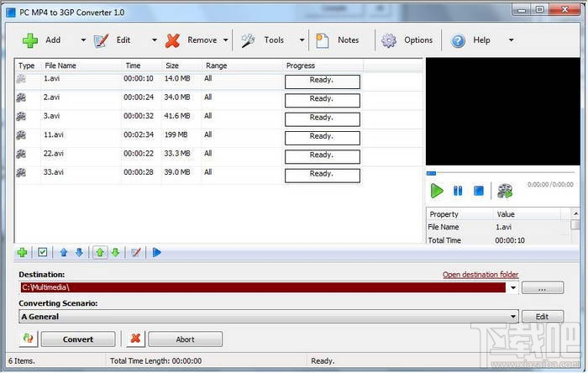
Task: Click the Abort button
Action: pyautogui.click(x=186, y=339)
